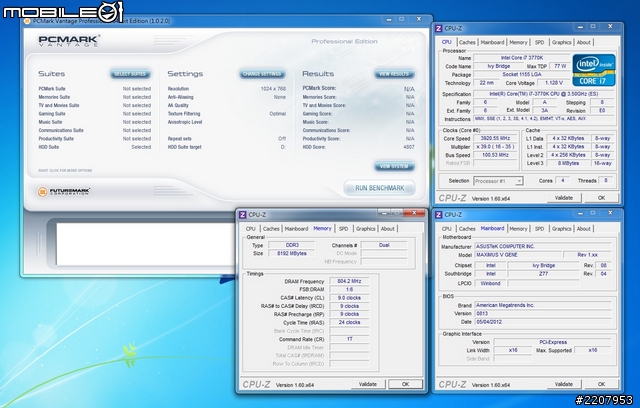Select SPD tab in Memory CPU-Z window
The image size is (640, 408).
[x=343, y=228]
